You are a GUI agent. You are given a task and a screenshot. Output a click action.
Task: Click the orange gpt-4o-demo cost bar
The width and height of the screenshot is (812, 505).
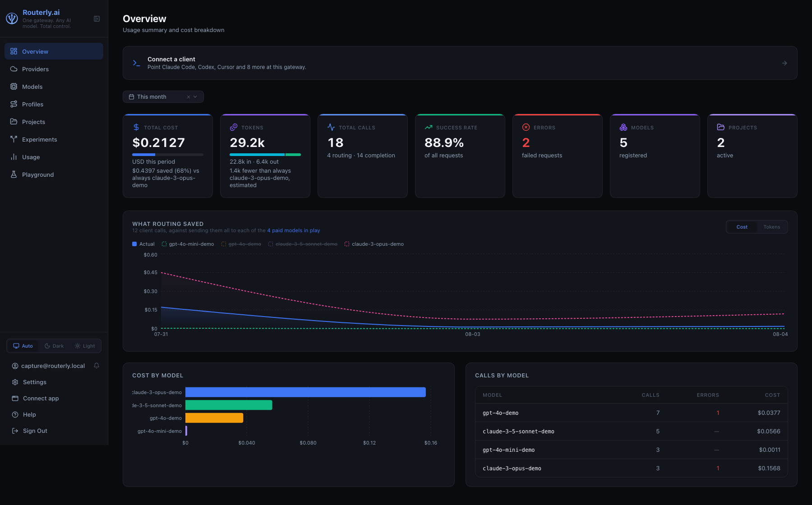pos(214,418)
